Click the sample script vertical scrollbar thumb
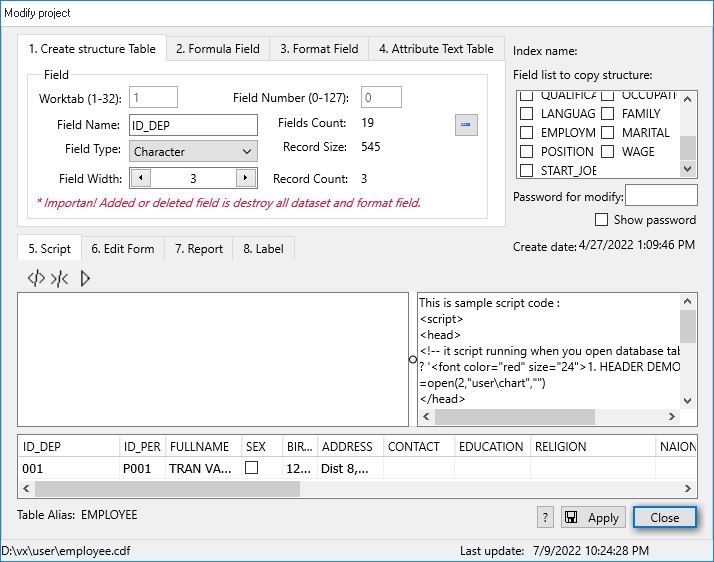 coord(688,326)
